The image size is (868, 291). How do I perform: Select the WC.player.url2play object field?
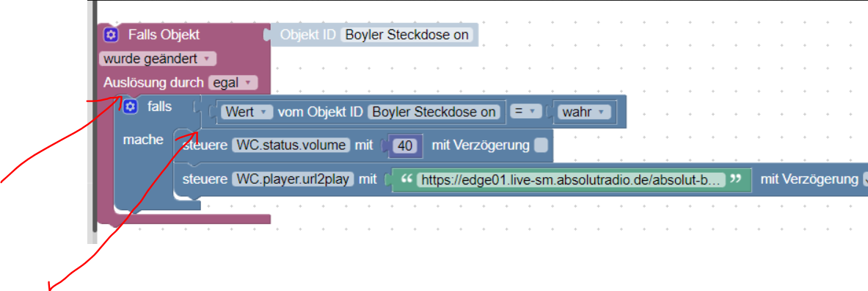[x=293, y=179]
